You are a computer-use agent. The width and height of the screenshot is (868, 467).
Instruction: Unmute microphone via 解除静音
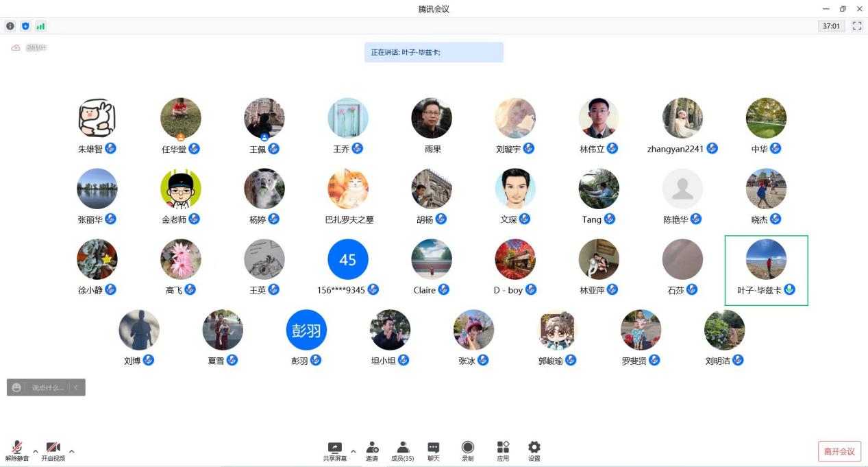click(x=17, y=448)
